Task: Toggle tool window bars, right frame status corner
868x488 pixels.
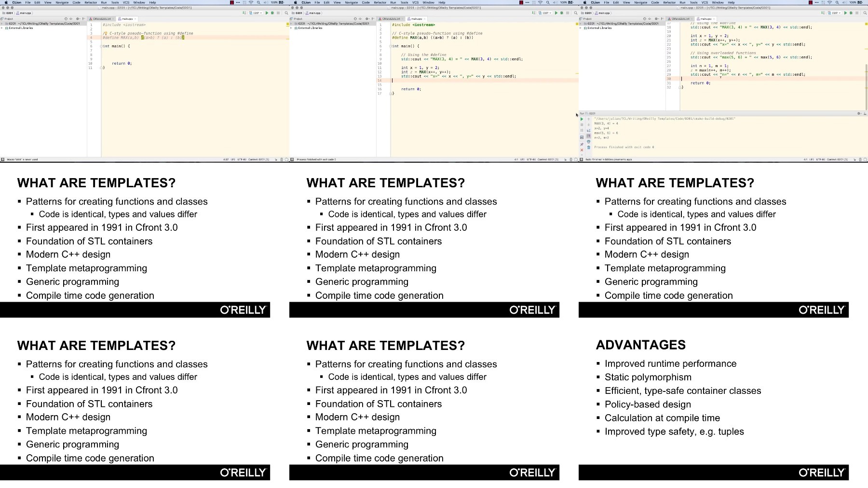Action: click(x=582, y=159)
